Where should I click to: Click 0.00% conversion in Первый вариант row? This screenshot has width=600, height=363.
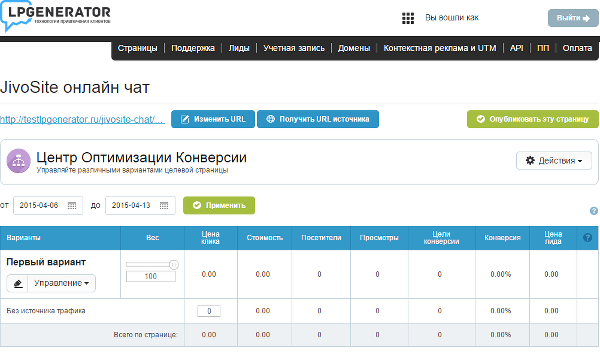501,274
